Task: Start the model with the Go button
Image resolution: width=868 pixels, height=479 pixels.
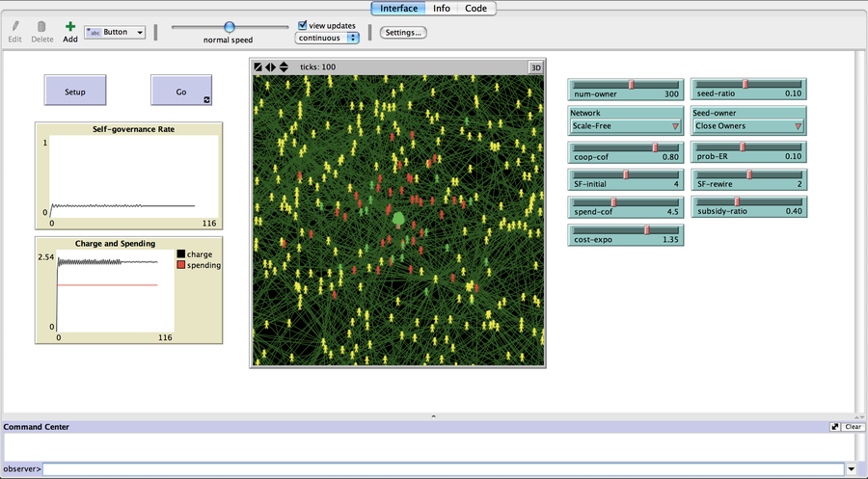Action: click(x=180, y=92)
